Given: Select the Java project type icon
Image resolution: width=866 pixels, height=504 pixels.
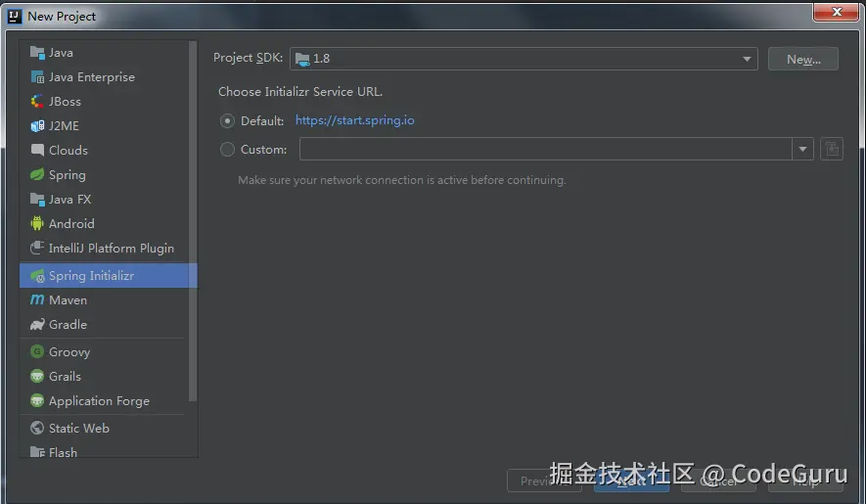Looking at the screenshot, I should (37, 53).
